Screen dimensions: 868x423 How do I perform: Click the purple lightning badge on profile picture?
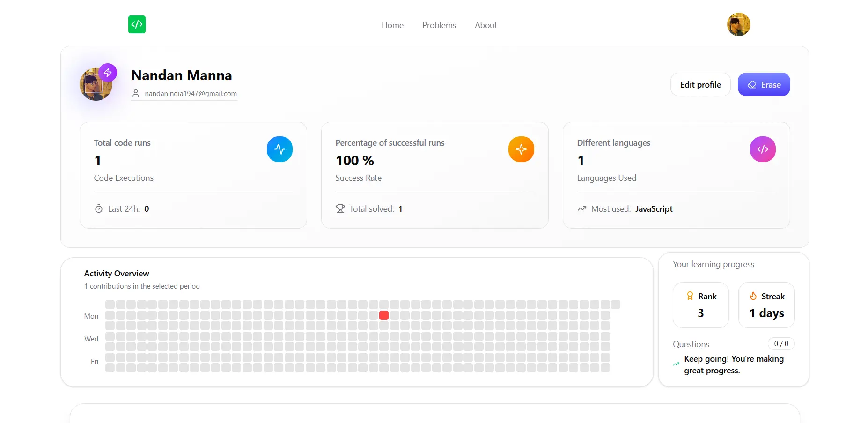pyautogui.click(x=108, y=73)
